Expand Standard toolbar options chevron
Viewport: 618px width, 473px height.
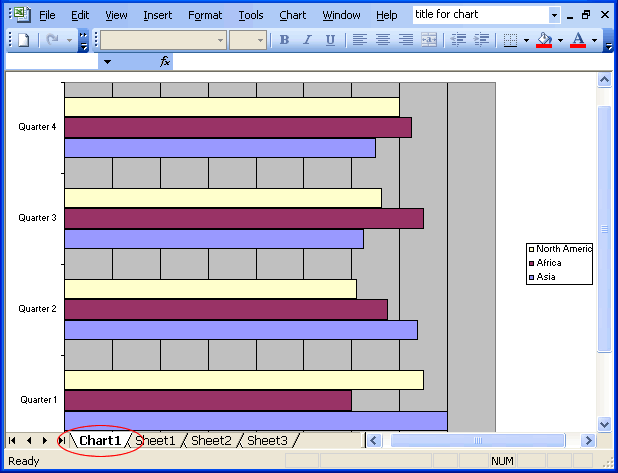83,40
